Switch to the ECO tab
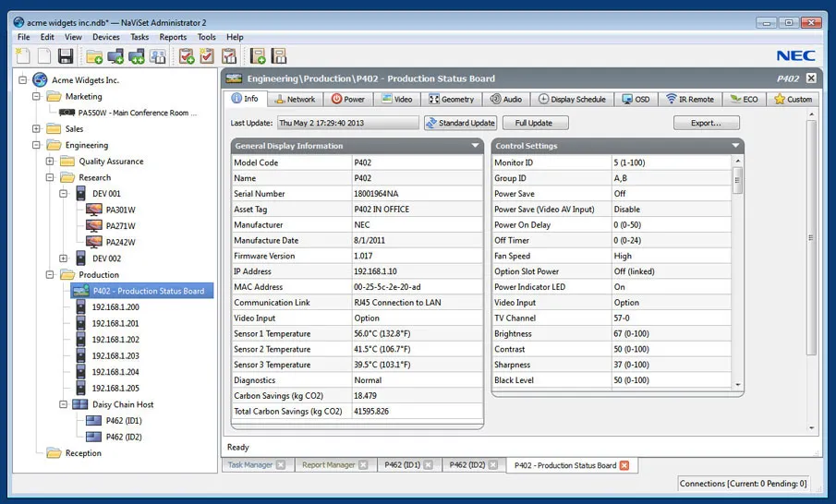The width and height of the screenshot is (836, 504). click(x=744, y=99)
